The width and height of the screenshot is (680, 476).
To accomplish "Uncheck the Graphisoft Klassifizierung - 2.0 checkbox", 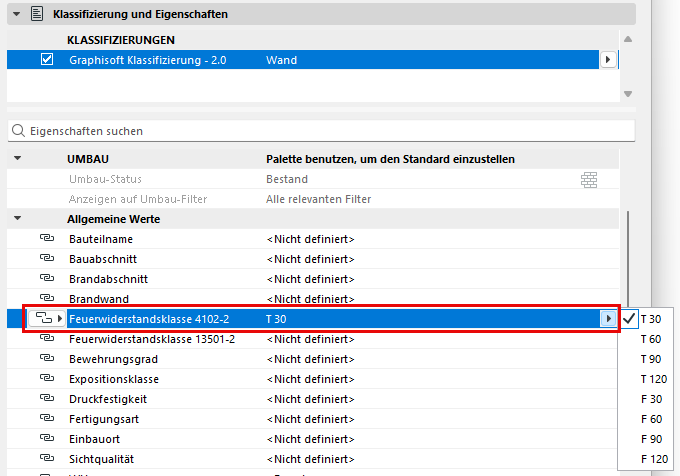I will tap(47, 59).
